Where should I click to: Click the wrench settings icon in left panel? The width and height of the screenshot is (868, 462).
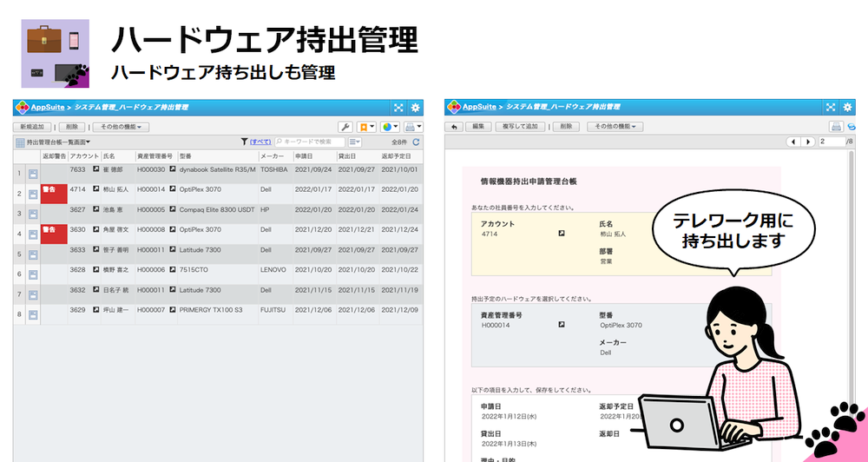pos(345,127)
